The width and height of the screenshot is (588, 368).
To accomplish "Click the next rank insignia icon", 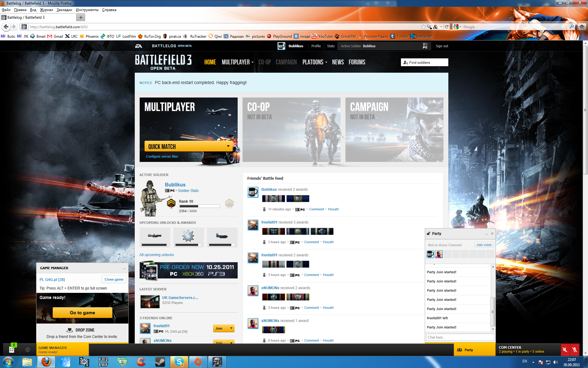I will 229,203.
